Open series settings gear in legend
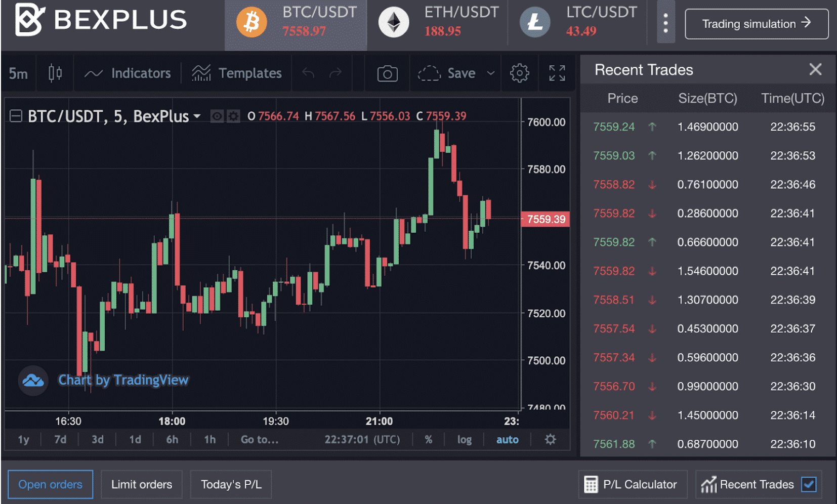 (233, 116)
